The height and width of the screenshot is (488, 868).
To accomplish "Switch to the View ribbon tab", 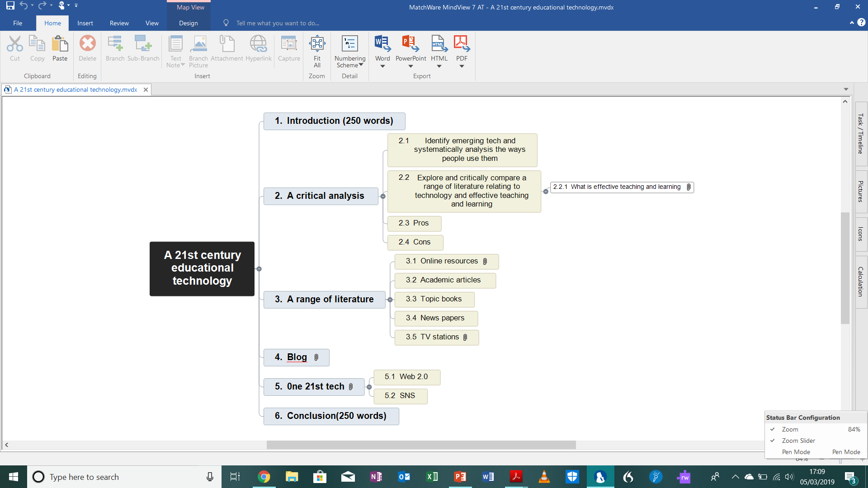I will coord(152,23).
